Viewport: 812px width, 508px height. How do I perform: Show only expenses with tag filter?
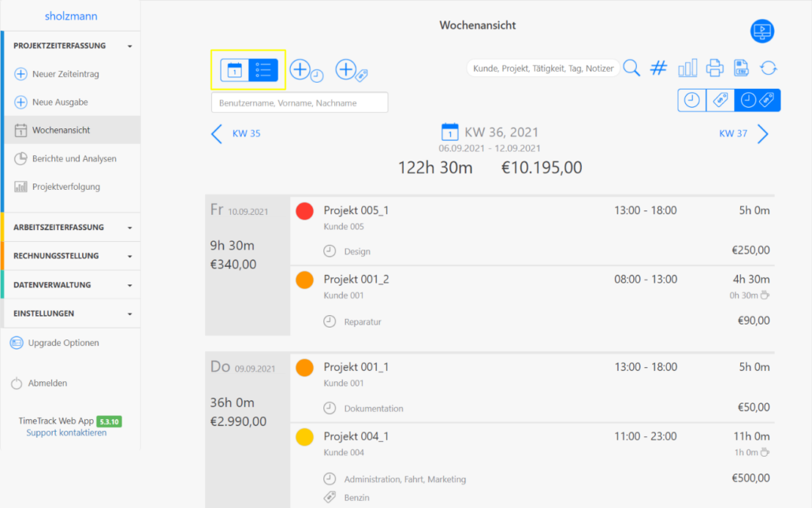click(719, 100)
